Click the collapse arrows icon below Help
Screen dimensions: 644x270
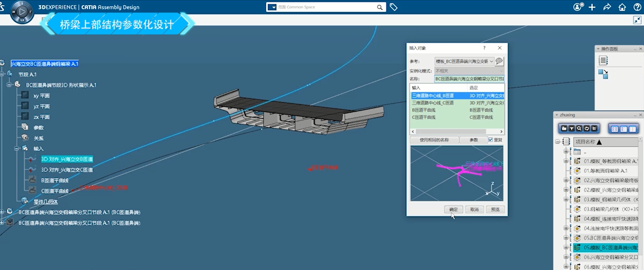637,20
